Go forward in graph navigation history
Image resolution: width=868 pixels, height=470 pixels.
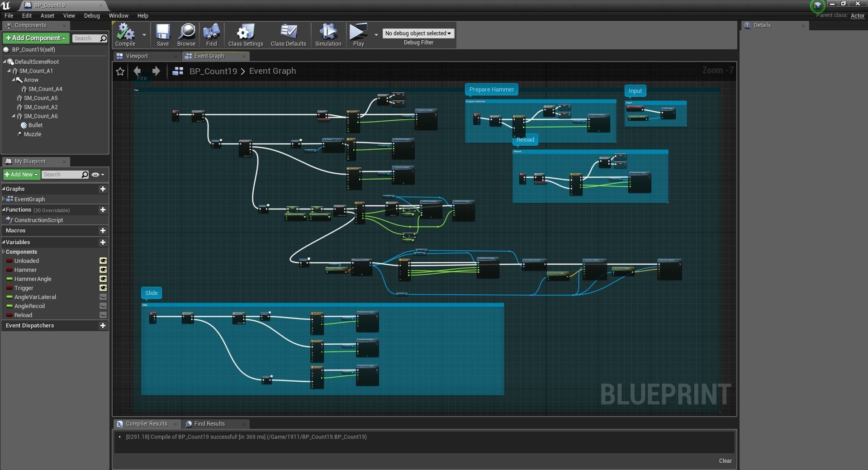[156, 71]
